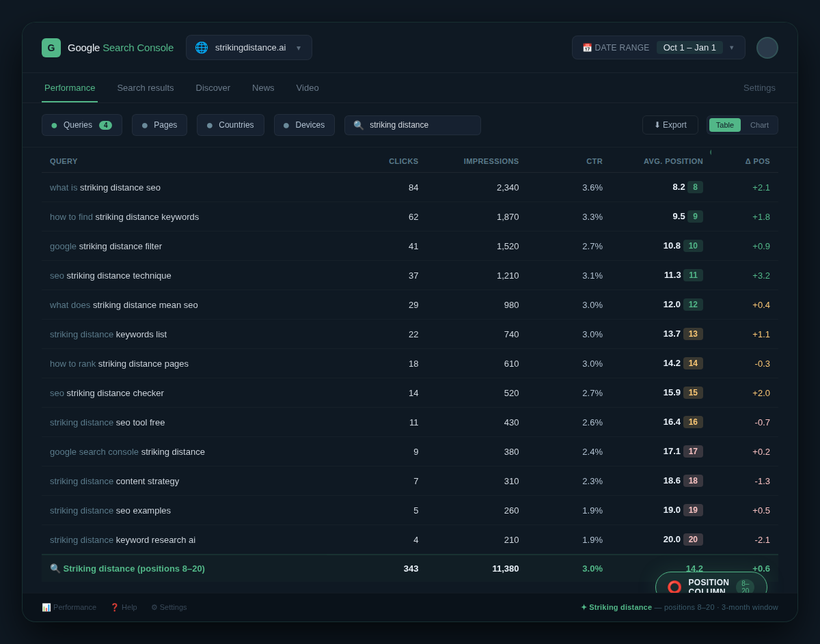Click query 'seo striking distance checker'
Screen dimensions: 820x644
(x=107, y=393)
